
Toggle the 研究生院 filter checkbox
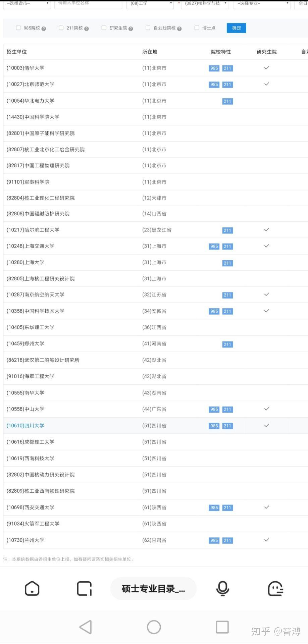coord(104,28)
